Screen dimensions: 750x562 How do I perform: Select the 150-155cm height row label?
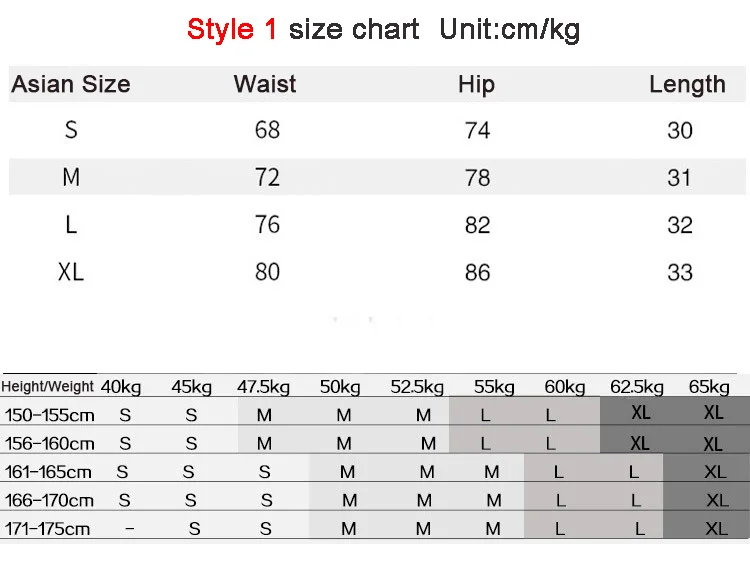pyautogui.click(x=50, y=415)
